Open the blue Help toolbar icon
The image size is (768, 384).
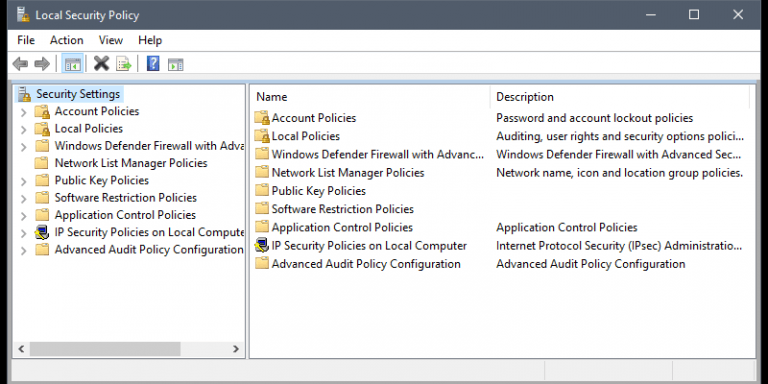153,63
